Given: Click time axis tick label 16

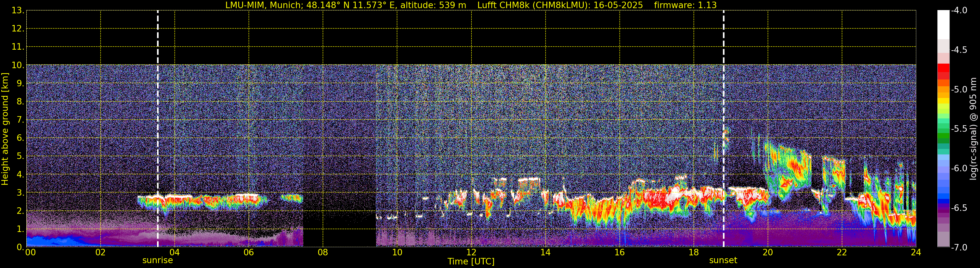Looking at the screenshot, I should (620, 252).
